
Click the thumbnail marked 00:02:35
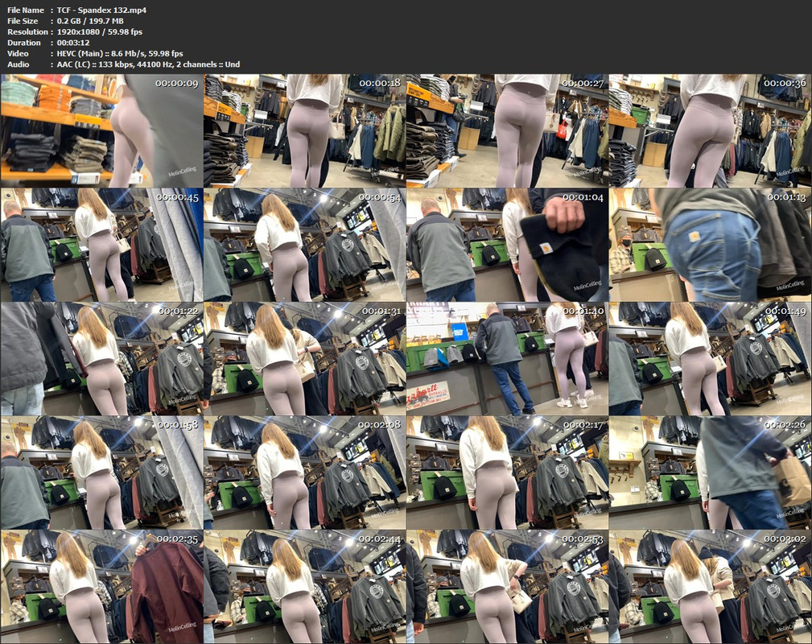[x=101, y=587]
